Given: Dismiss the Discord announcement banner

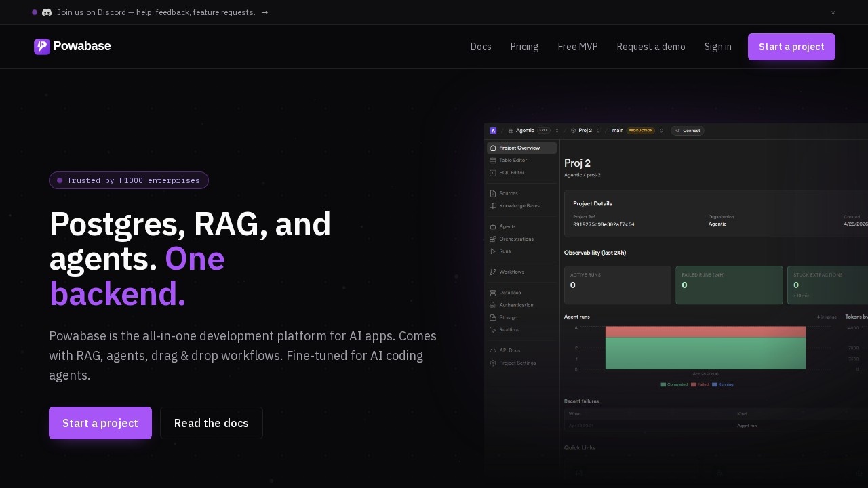Looking at the screenshot, I should 833,12.
